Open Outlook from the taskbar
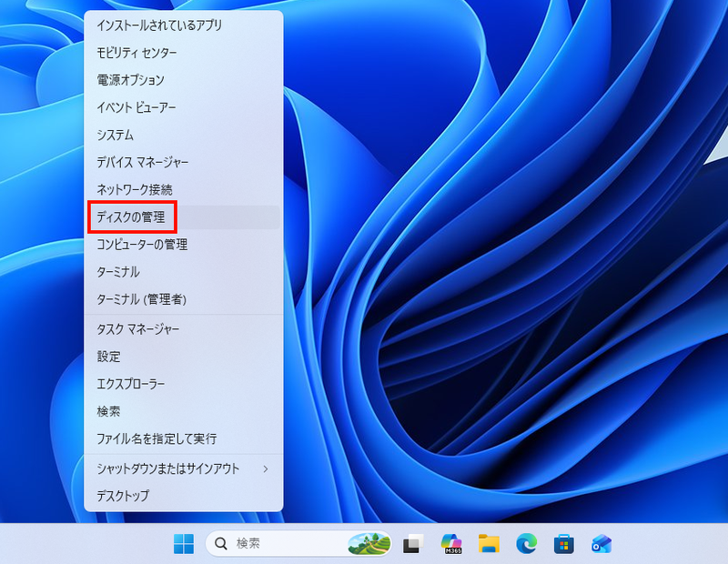The image size is (728, 564). [x=602, y=543]
